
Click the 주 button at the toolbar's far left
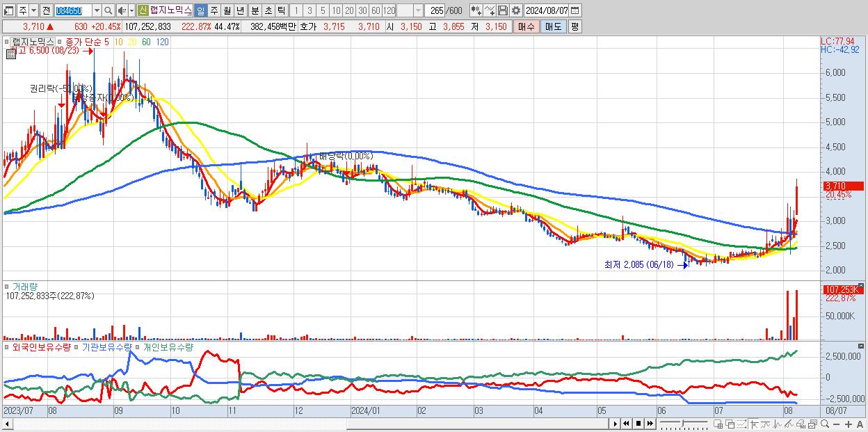coord(22,10)
